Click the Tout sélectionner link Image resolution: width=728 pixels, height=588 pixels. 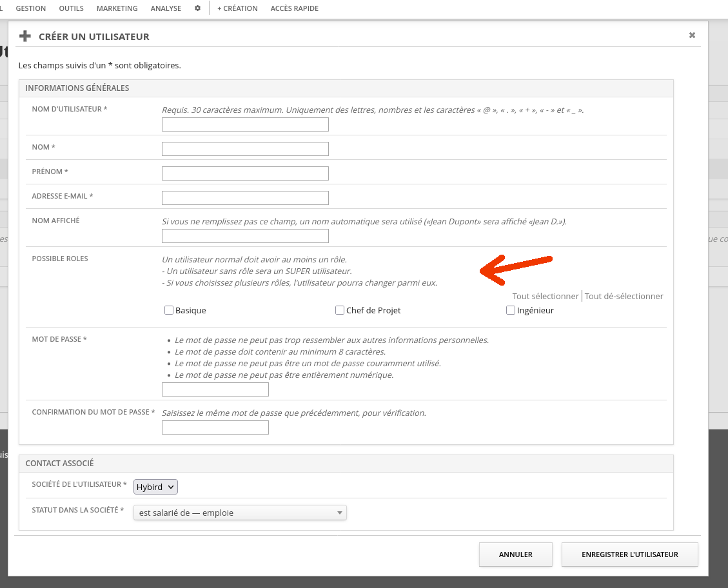point(545,296)
